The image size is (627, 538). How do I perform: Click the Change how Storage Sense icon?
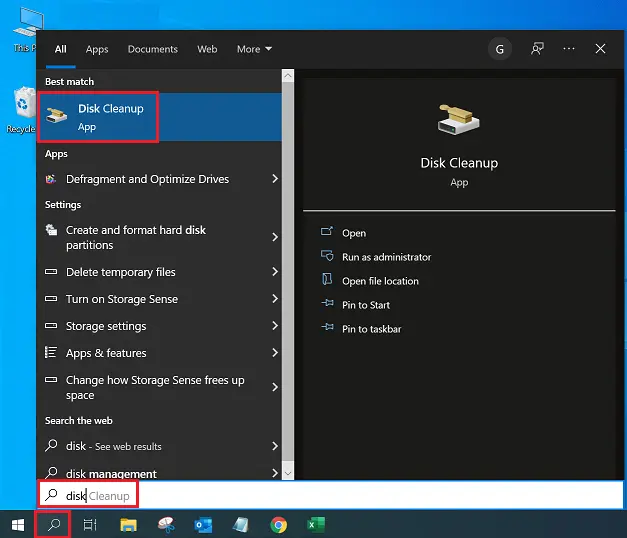click(x=51, y=380)
